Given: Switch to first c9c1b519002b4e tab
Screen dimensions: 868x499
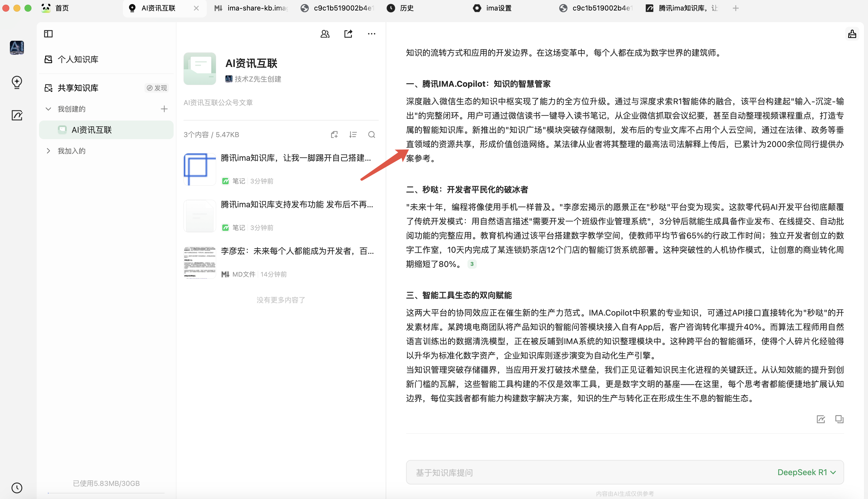Looking at the screenshot, I should point(337,8).
